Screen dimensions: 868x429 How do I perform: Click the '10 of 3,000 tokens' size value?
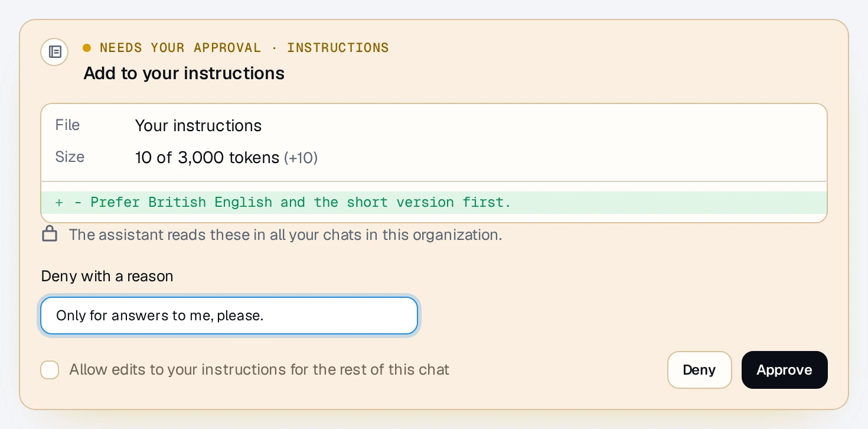207,158
